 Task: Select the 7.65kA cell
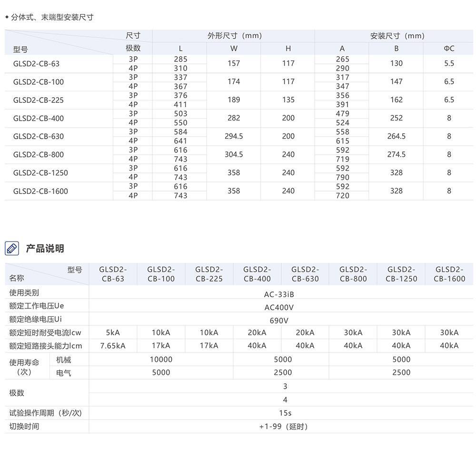click(x=113, y=346)
